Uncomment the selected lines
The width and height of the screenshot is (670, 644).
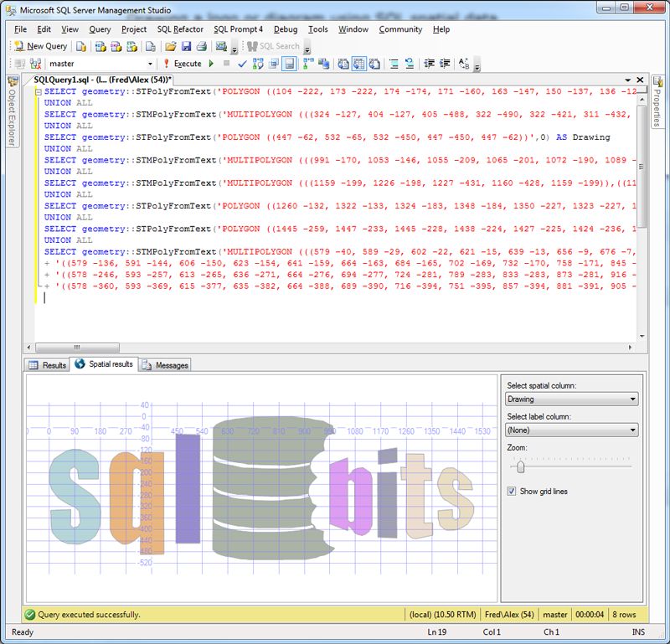410,64
